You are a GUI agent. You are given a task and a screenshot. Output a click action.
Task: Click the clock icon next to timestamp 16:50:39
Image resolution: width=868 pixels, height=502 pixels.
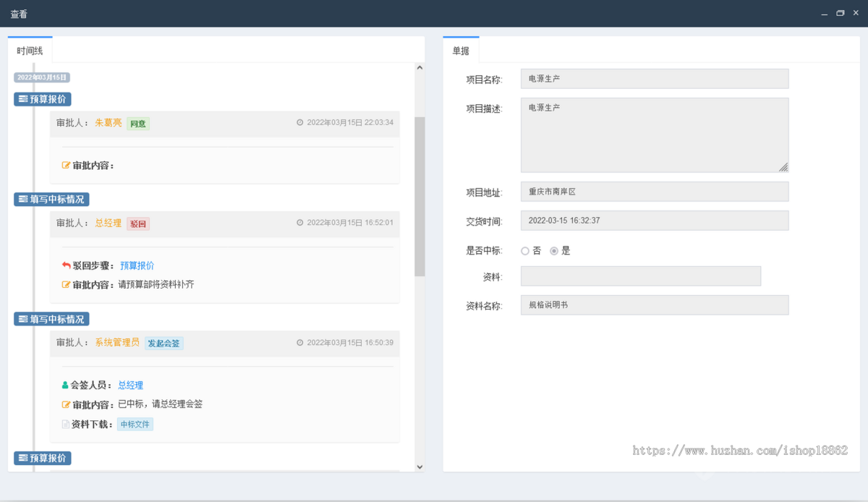(300, 342)
